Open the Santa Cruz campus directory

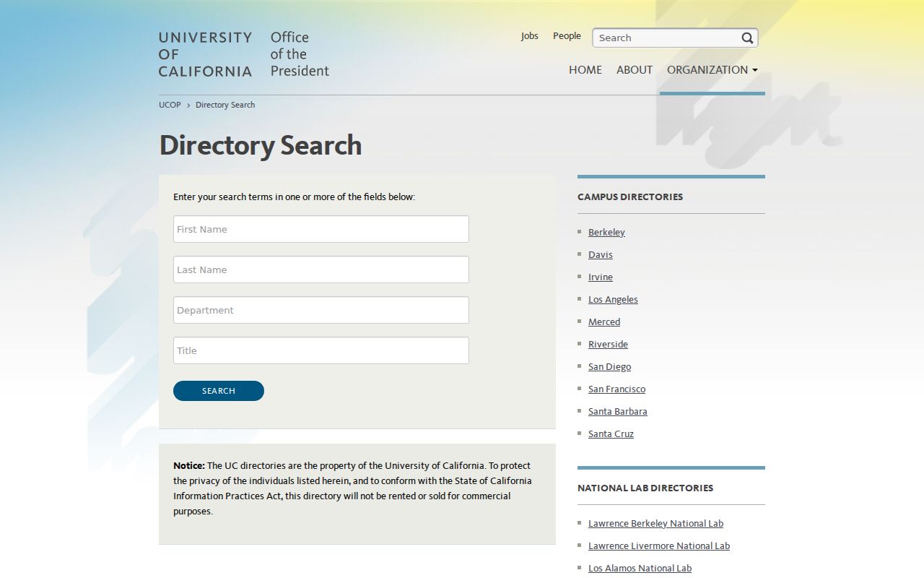pos(611,433)
